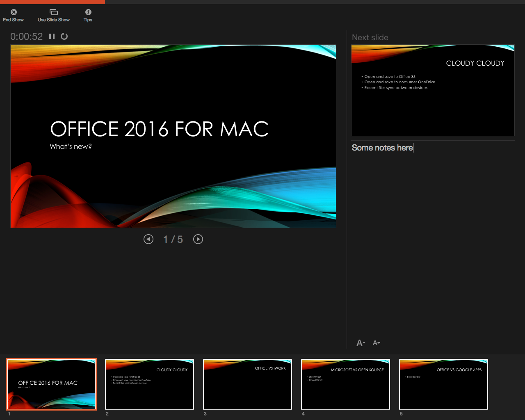Decrease notes font size
The height and width of the screenshot is (420, 525).
[377, 343]
